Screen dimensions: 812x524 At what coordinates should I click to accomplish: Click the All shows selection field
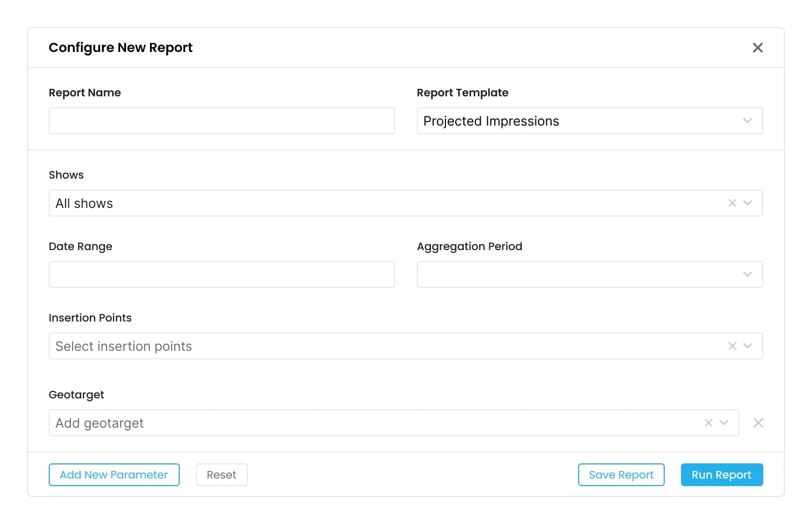379,203
